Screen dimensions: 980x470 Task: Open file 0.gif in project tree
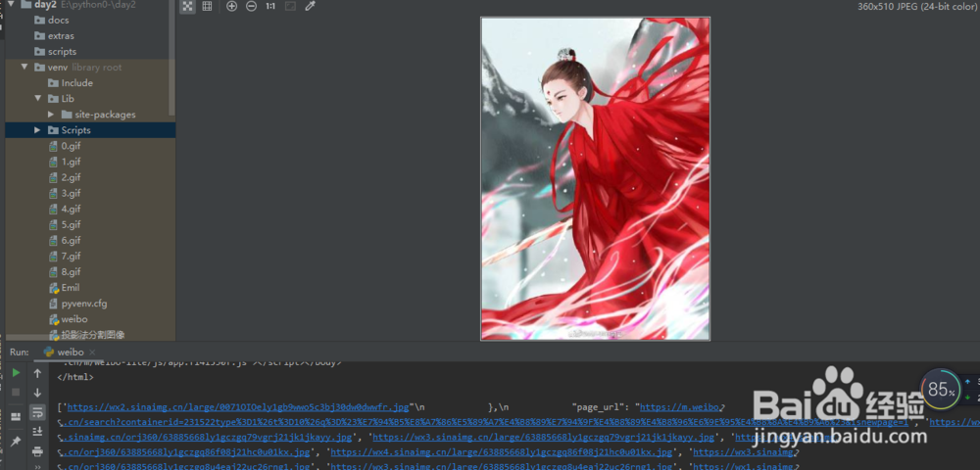point(71,146)
